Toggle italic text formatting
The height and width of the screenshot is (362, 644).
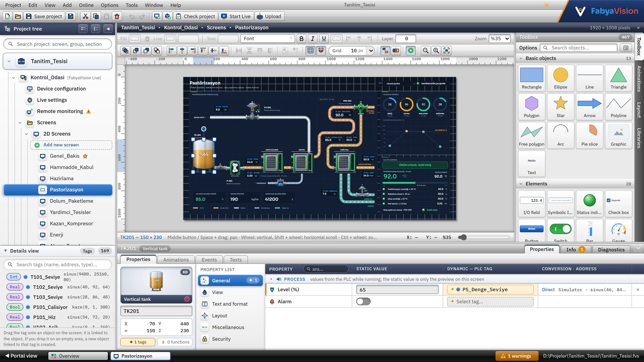(313, 38)
